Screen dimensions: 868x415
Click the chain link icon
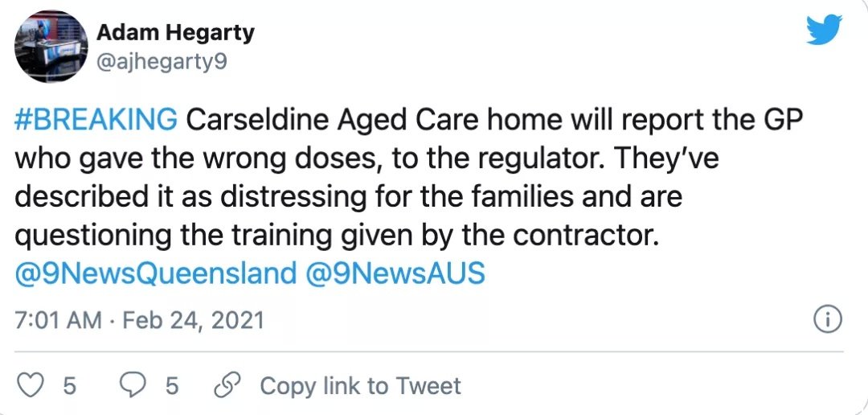(229, 385)
